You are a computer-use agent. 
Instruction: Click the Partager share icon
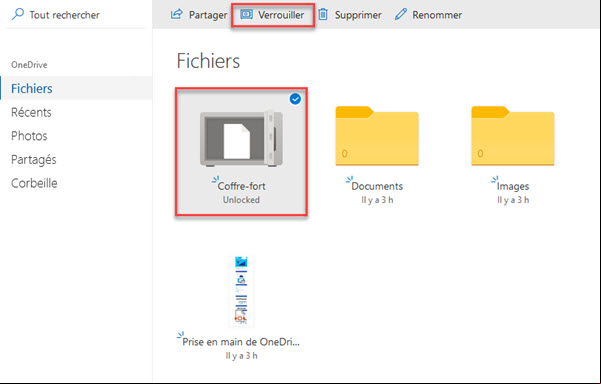[176, 15]
